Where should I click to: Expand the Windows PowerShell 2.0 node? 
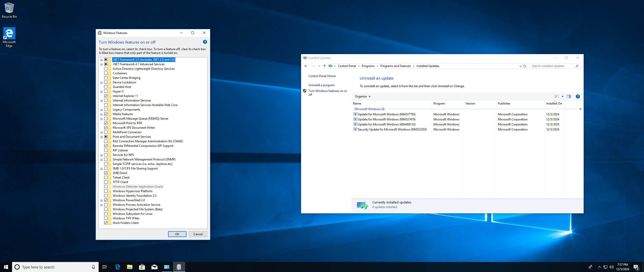coord(101,200)
